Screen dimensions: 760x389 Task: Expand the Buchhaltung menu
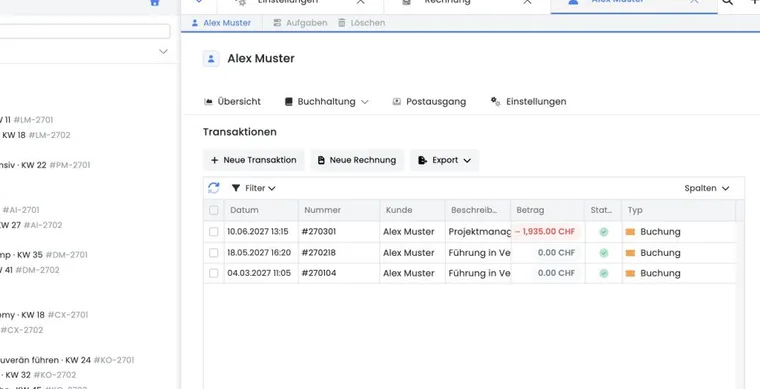click(326, 102)
